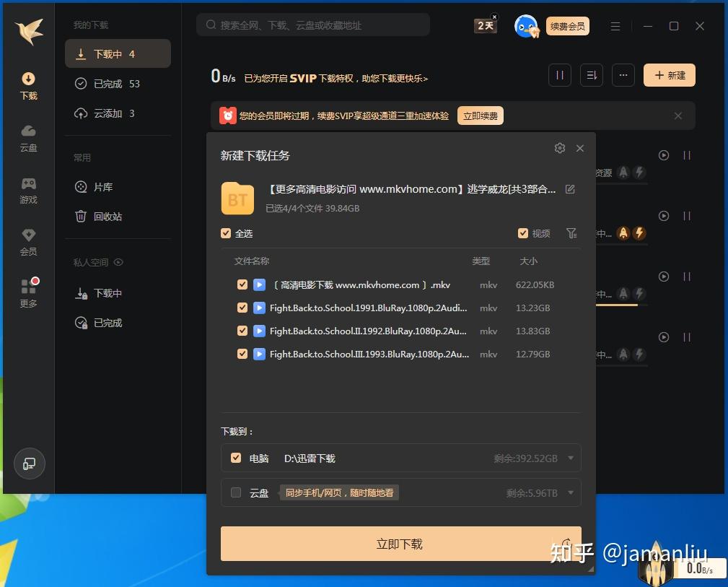The height and width of the screenshot is (587, 728).
Task: Enable the 云盘 save destination checkbox
Action: 235,492
